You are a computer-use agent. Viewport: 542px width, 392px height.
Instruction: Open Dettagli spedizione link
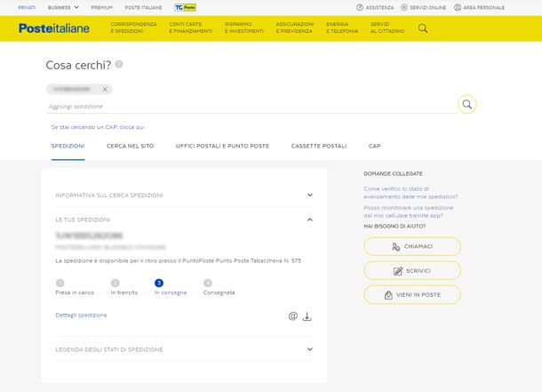pyautogui.click(x=81, y=316)
